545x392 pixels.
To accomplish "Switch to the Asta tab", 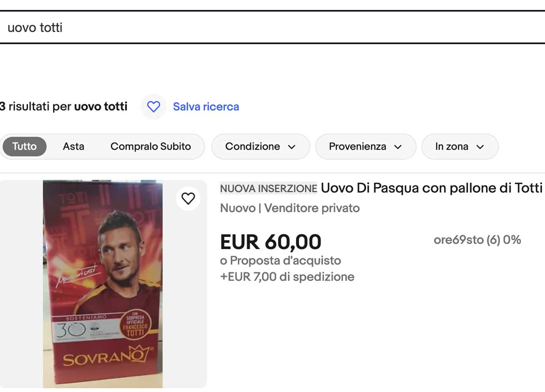I will [74, 147].
